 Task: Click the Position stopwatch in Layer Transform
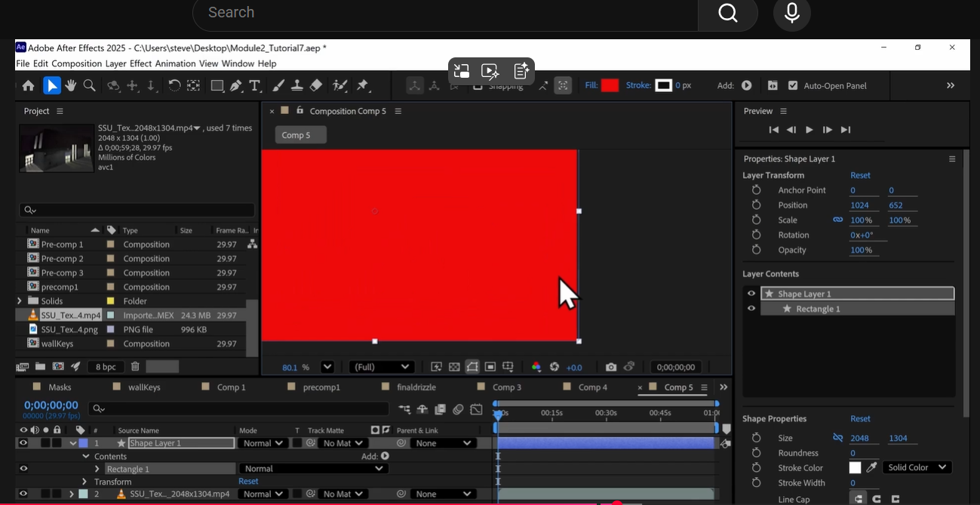(757, 205)
